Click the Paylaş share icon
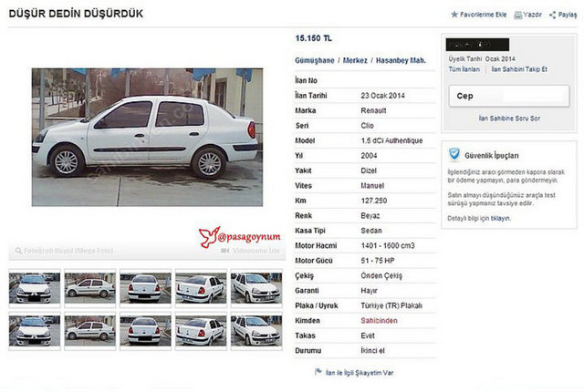Viewport: 584px width, 392px height. 553,15
